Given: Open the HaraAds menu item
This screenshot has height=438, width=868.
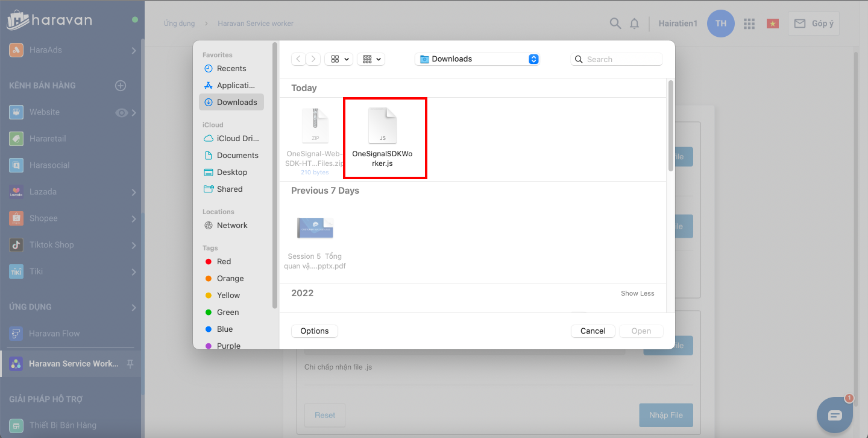Looking at the screenshot, I should click(46, 50).
